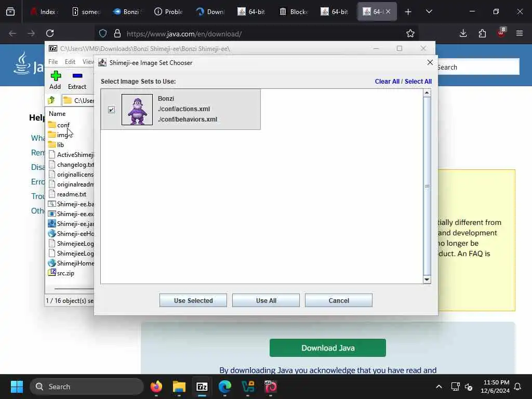Open Firefox View icon

[10, 12]
